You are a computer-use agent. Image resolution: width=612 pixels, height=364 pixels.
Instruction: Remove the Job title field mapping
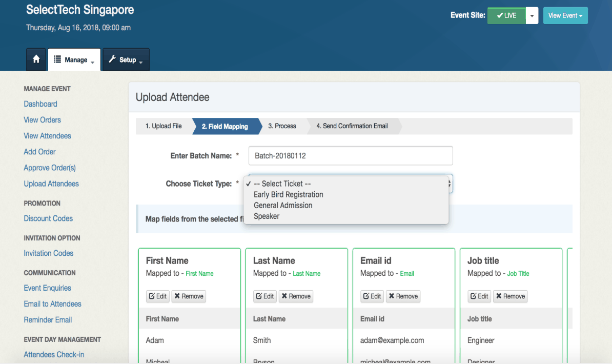coord(511,296)
